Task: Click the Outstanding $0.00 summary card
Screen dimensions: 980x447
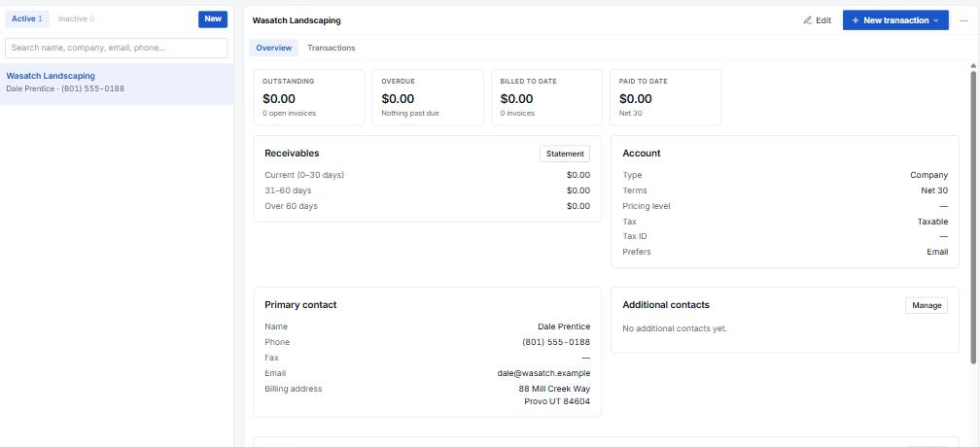Action: click(x=309, y=97)
